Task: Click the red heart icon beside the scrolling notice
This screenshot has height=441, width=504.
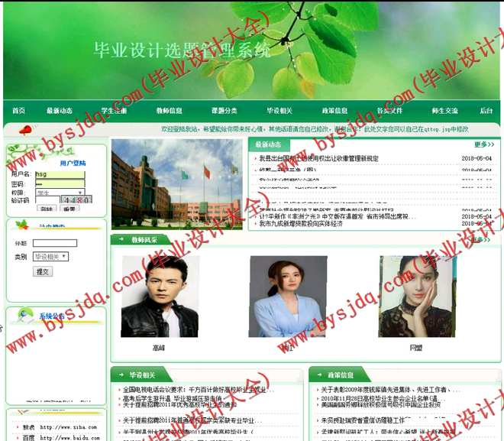Action: [x=25, y=130]
